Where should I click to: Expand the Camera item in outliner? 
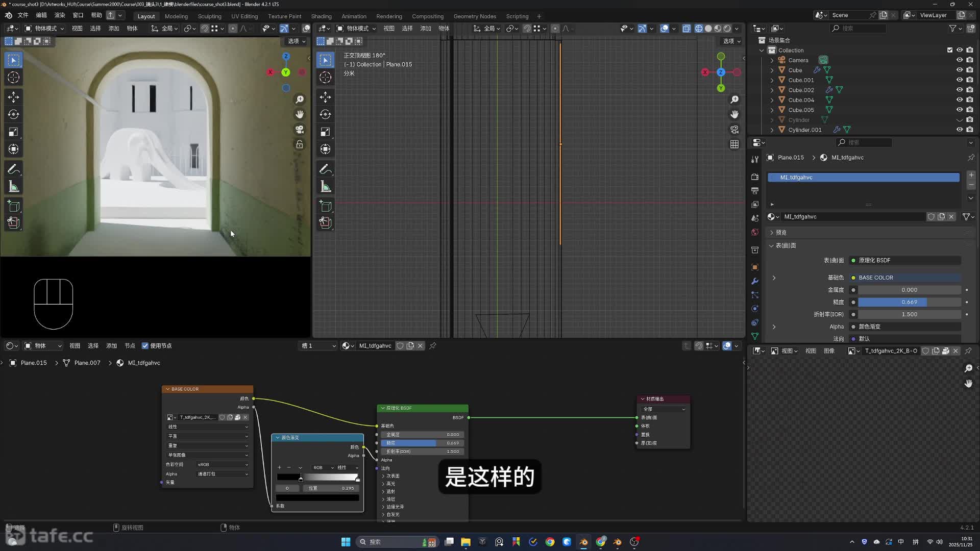(772, 60)
